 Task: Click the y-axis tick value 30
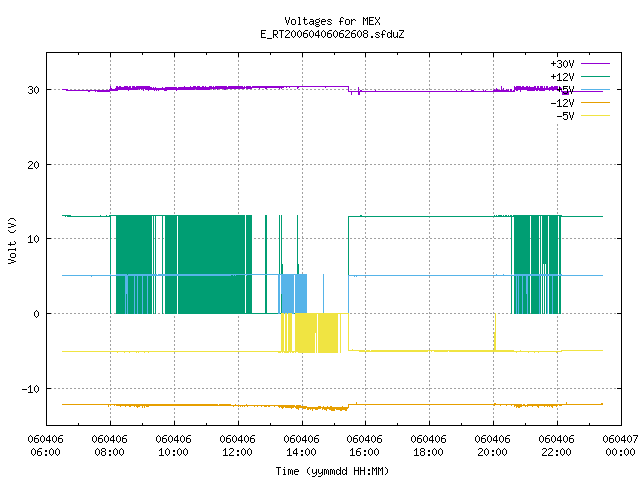coord(33,90)
